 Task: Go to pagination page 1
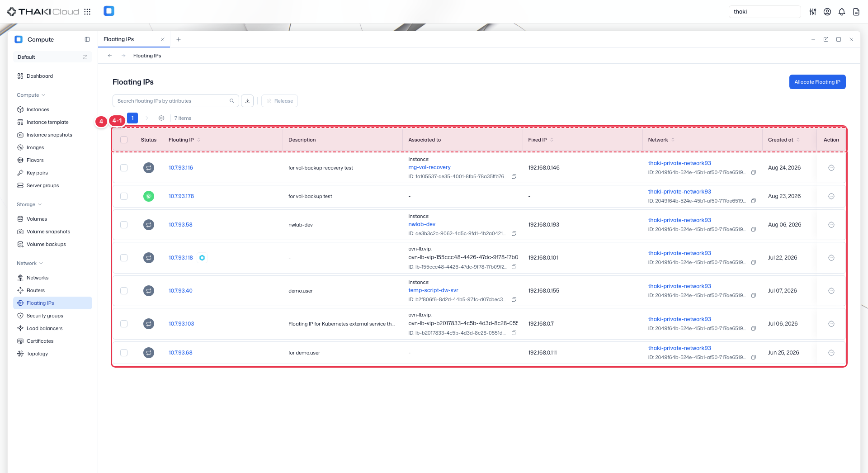coord(132,118)
